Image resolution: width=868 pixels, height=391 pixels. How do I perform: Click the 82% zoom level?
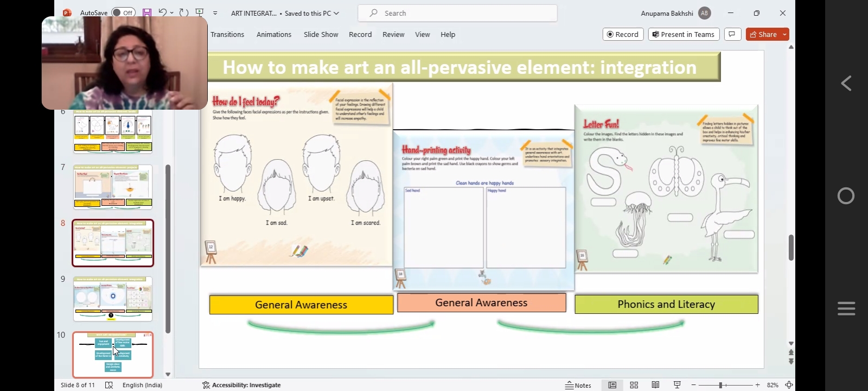pos(773,385)
